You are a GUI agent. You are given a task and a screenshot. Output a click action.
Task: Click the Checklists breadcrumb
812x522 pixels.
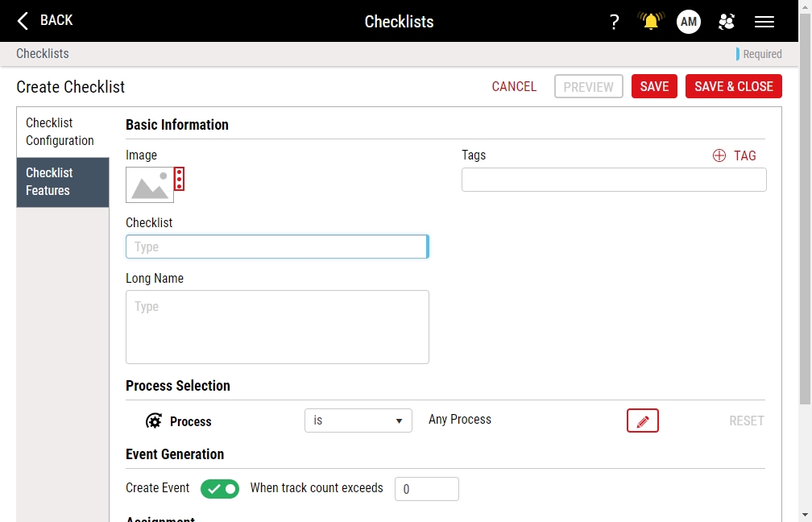(x=43, y=54)
